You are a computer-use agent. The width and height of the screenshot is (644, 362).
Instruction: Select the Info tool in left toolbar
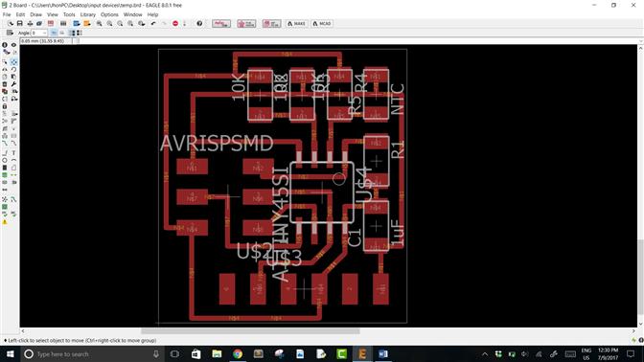pyautogui.click(x=5, y=45)
